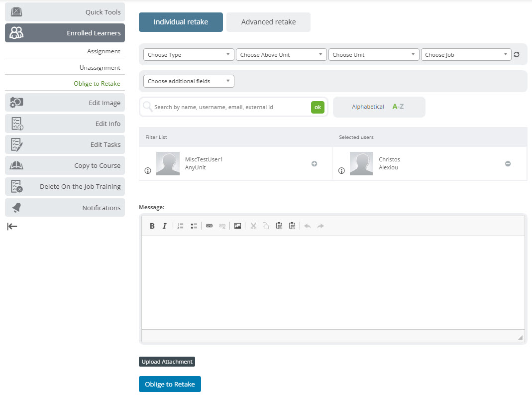This screenshot has width=532, height=395.
Task: Click inside the Message text area
Action: point(333,282)
